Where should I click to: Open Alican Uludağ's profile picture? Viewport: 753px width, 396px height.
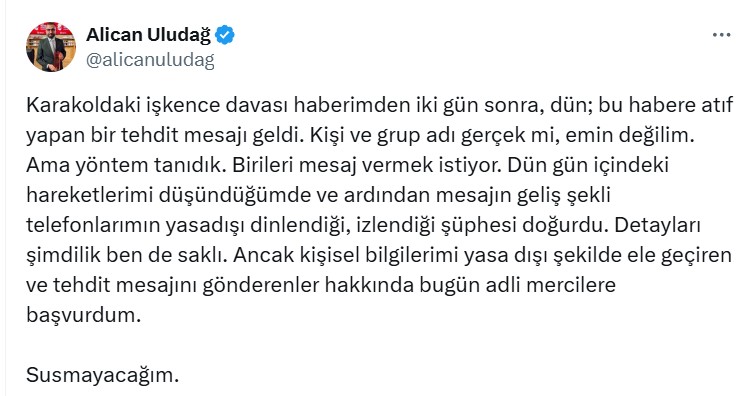[51, 47]
